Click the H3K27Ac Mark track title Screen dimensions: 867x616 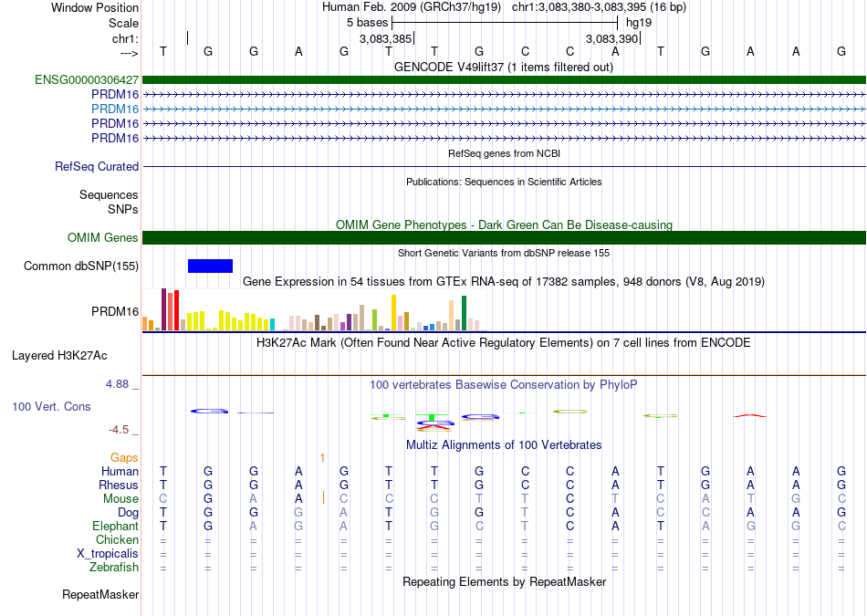coord(504,343)
